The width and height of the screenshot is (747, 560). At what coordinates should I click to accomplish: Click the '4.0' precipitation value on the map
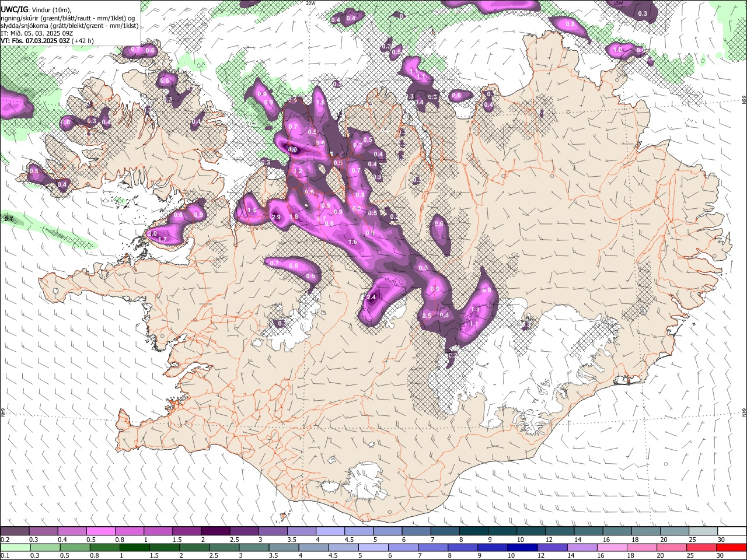coord(293,150)
